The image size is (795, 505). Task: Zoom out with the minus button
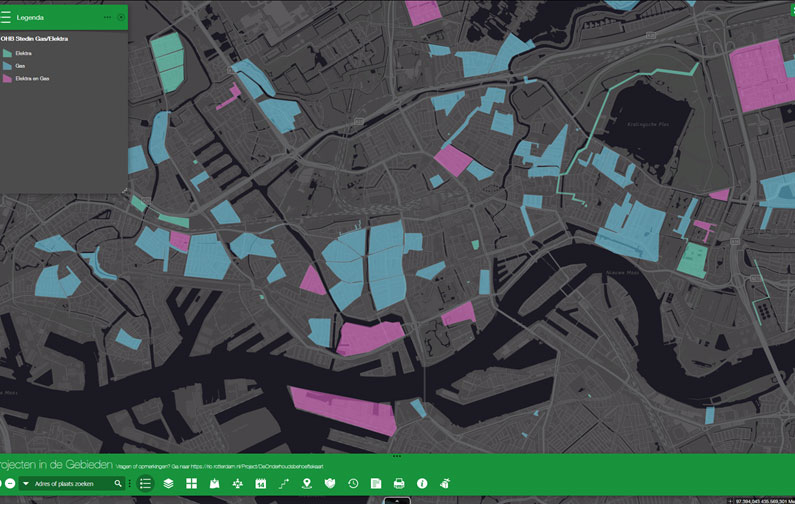(10, 484)
